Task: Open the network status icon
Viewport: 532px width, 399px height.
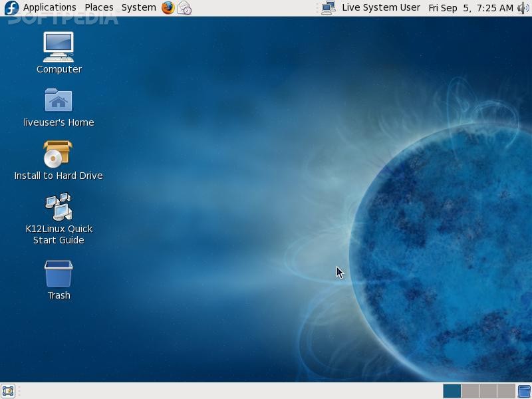Action: [x=329, y=8]
